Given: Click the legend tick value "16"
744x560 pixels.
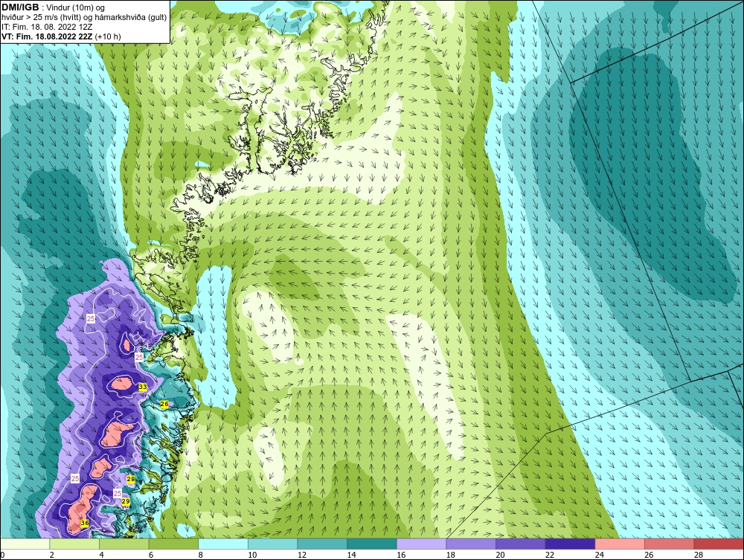Looking at the screenshot, I should tap(401, 555).
